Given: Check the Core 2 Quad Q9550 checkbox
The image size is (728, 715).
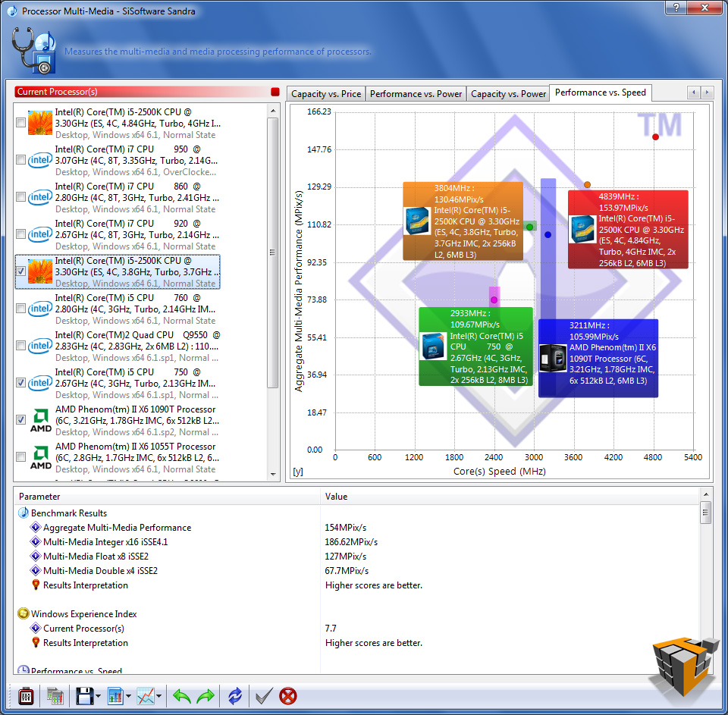Looking at the screenshot, I should pos(21,346).
